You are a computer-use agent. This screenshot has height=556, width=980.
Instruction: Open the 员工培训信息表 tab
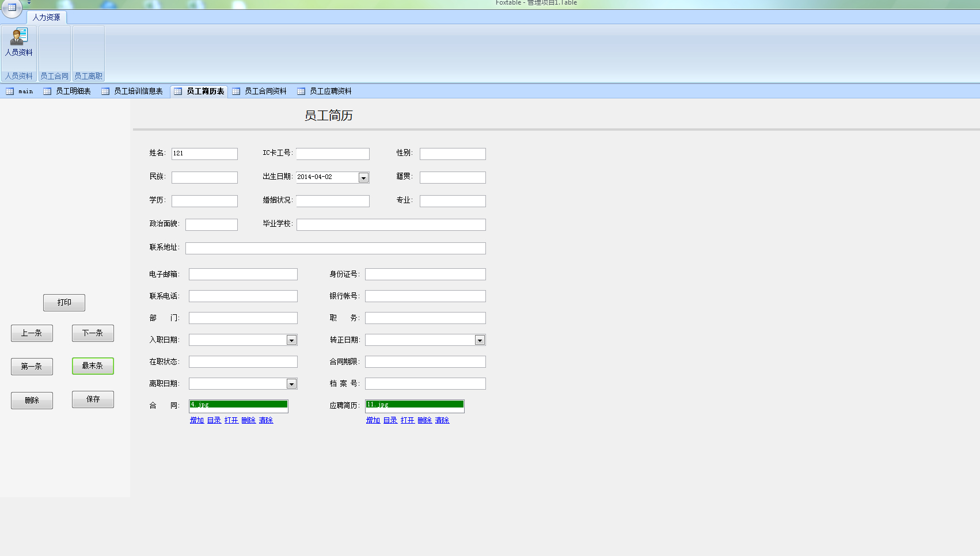click(132, 92)
